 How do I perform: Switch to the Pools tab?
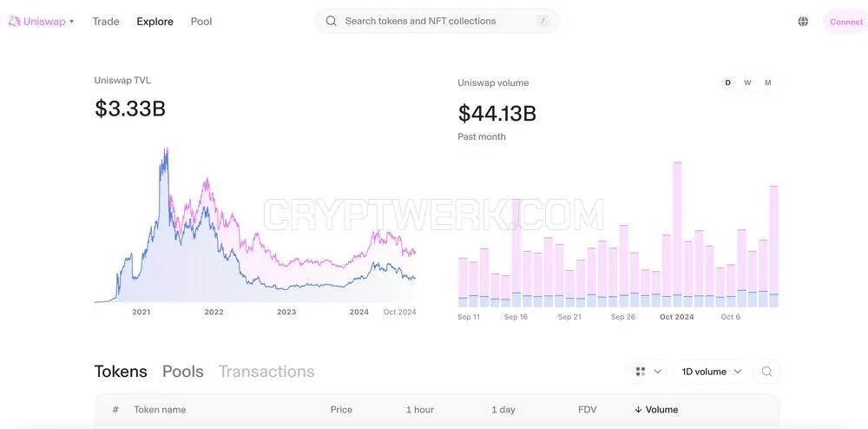[x=182, y=372]
